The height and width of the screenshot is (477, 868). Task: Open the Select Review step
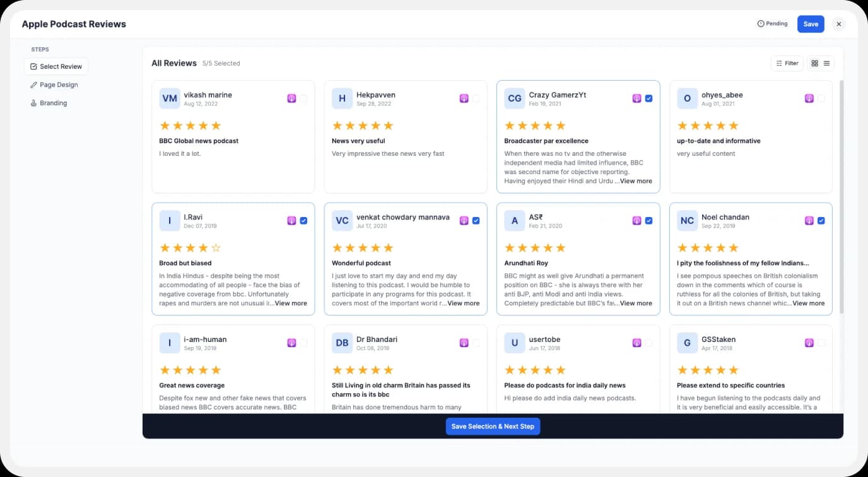tap(56, 66)
